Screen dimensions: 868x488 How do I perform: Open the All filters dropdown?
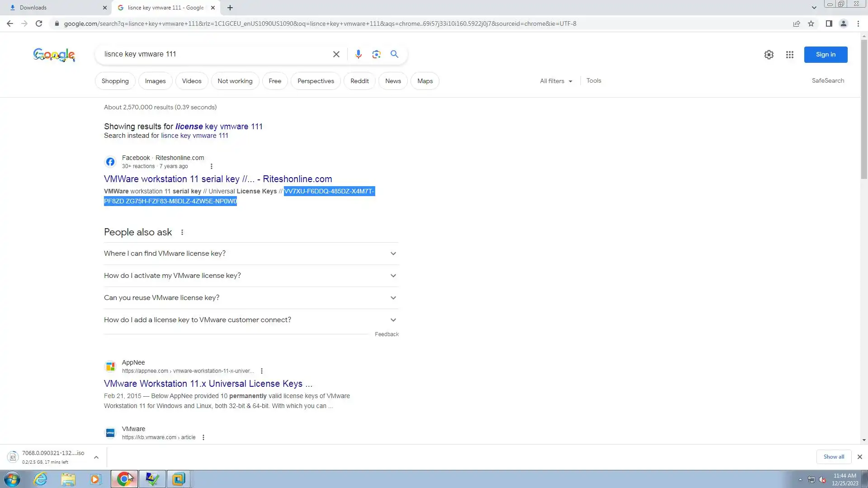click(x=556, y=81)
